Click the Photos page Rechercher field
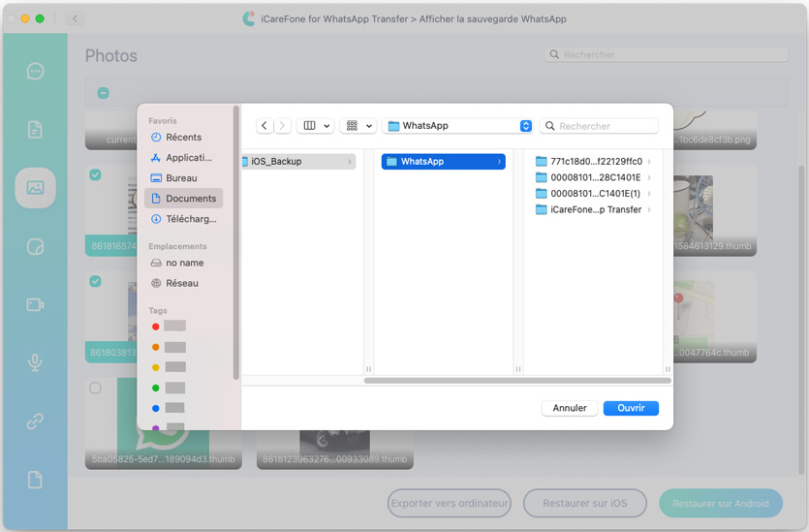Viewport: 809px width, 532px height. coord(666,54)
